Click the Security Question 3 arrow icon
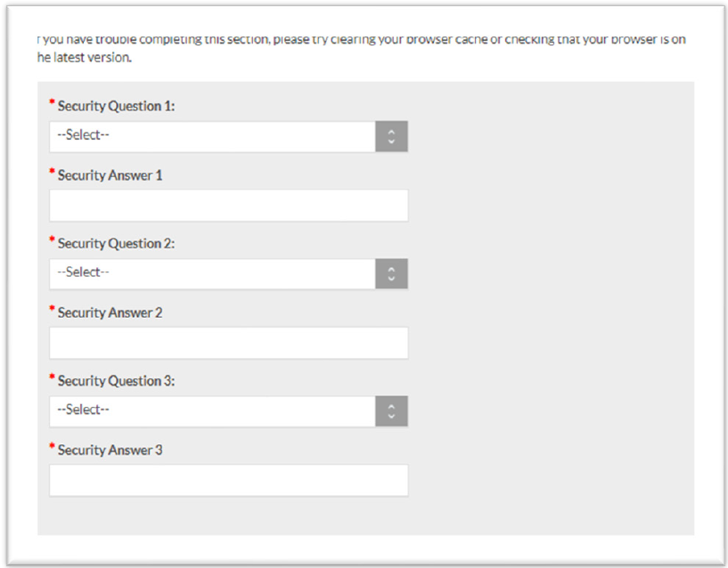The height and width of the screenshot is (568, 728). pos(391,410)
